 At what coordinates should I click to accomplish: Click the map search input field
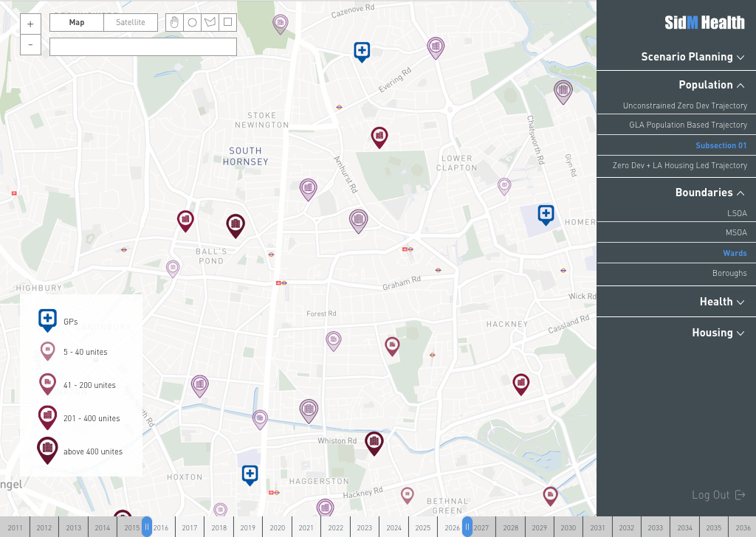[x=143, y=47]
